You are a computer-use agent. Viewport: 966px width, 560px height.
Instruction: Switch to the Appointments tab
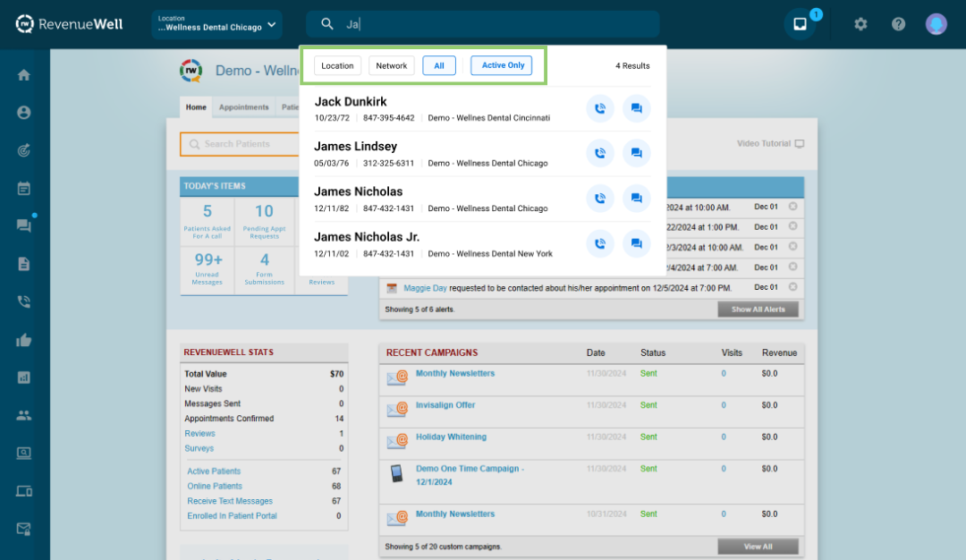click(x=244, y=107)
